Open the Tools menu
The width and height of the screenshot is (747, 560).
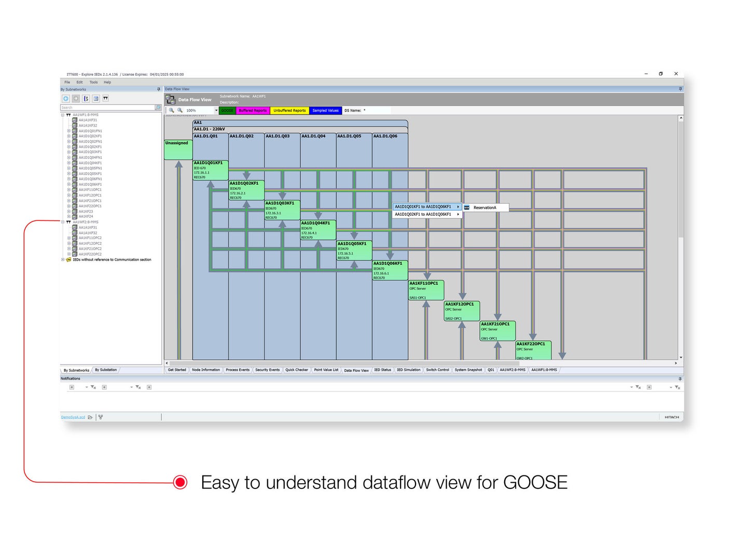(x=93, y=82)
